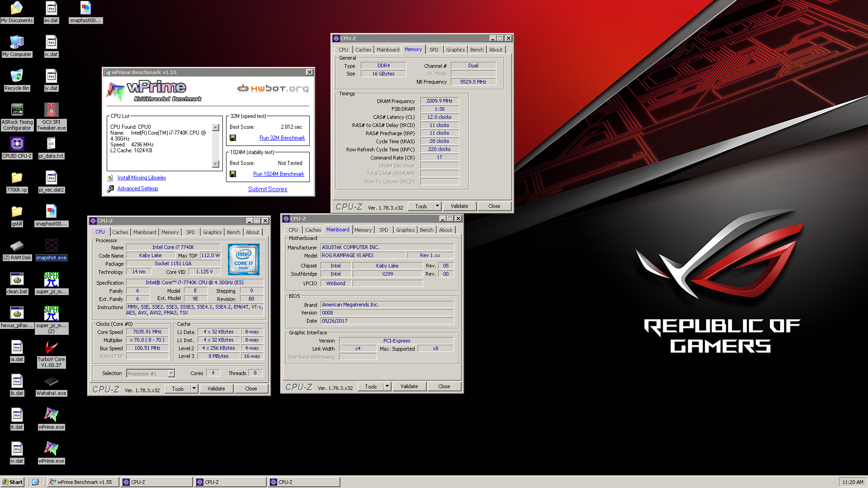The width and height of the screenshot is (868, 488).
Task: Click Run 32M Benchmark link
Action: (x=282, y=138)
